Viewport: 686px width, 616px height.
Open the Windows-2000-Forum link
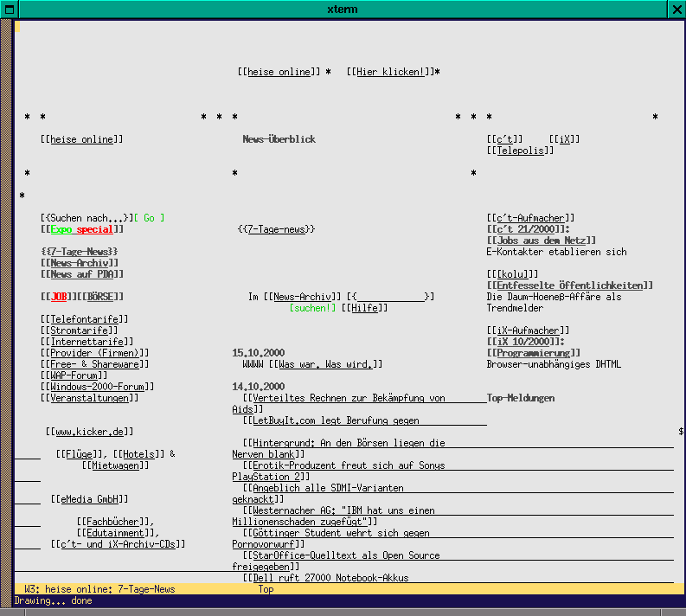(95, 387)
